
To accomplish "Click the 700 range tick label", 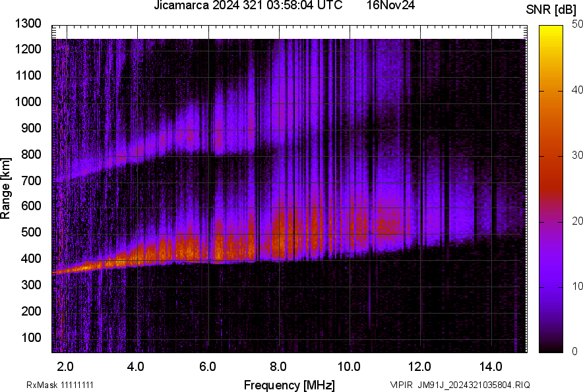I will tap(31, 181).
